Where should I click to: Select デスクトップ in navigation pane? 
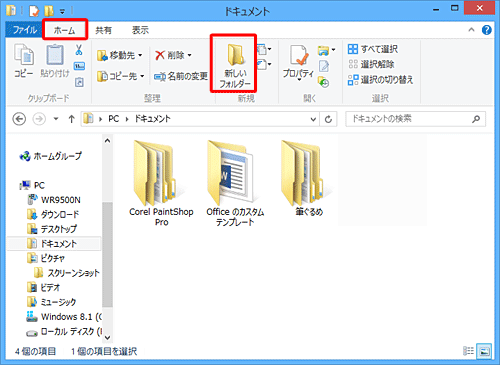click(52, 229)
